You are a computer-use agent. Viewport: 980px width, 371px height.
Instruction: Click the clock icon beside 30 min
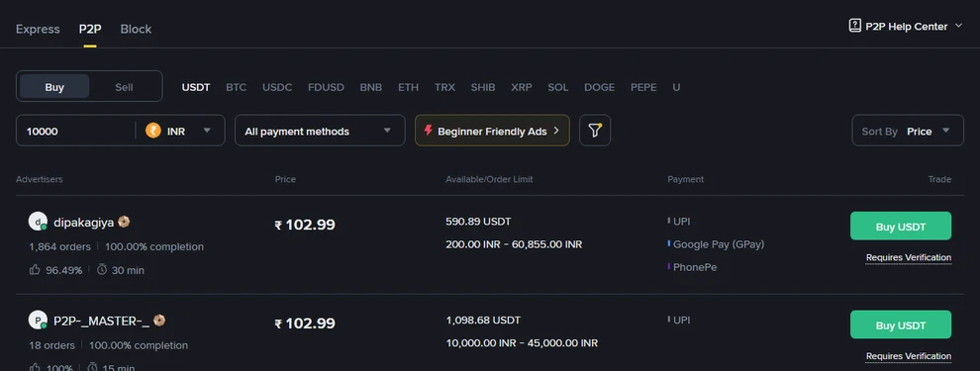(103, 270)
